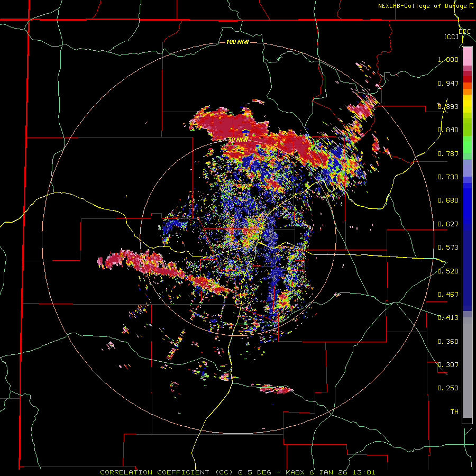Click the 0.733 legend value
Screen dimensions: 476x476
coord(448,177)
